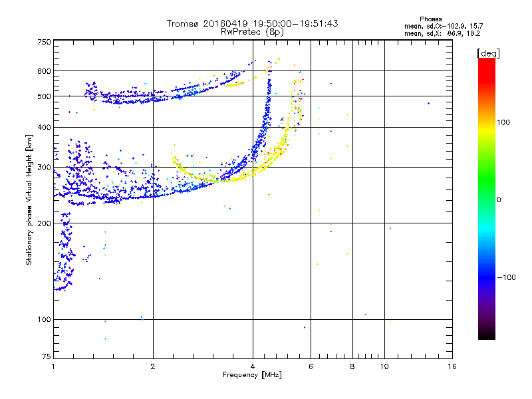This screenshot has width=532, height=399.
Task: Click the plot title "Tromsø 20160419 19:50:00-19:51:43"
Action: [252, 23]
